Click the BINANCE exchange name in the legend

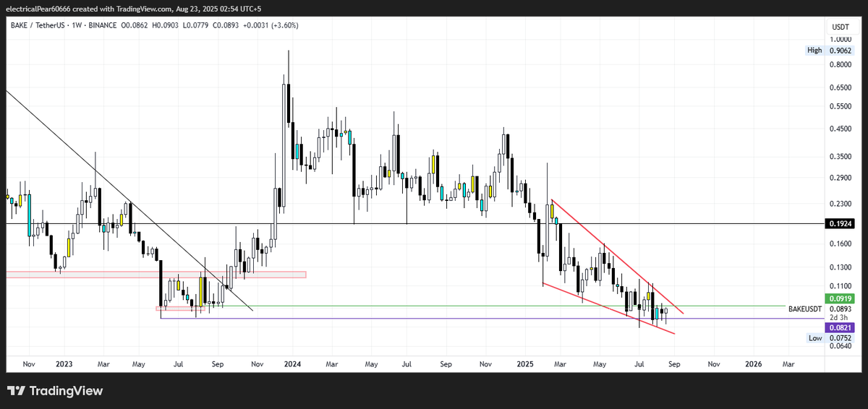(103, 25)
